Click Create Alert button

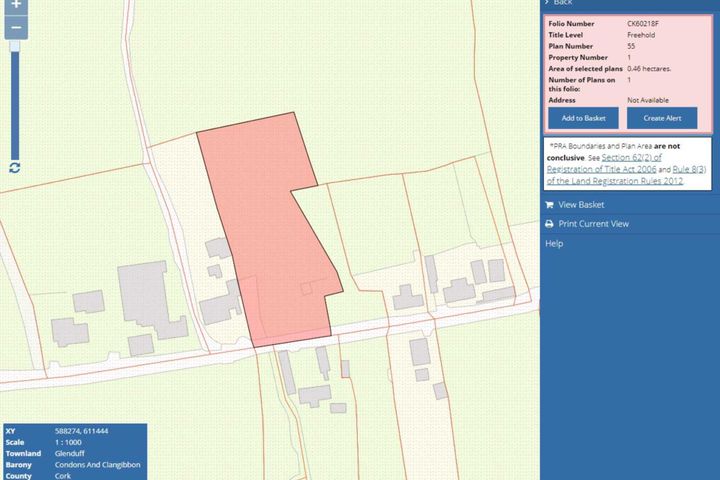662,118
